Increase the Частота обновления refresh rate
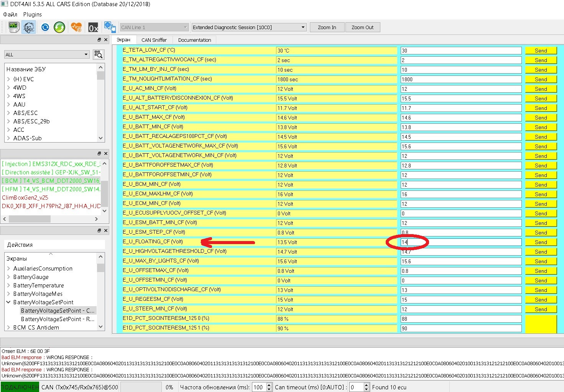 (x=269, y=385)
